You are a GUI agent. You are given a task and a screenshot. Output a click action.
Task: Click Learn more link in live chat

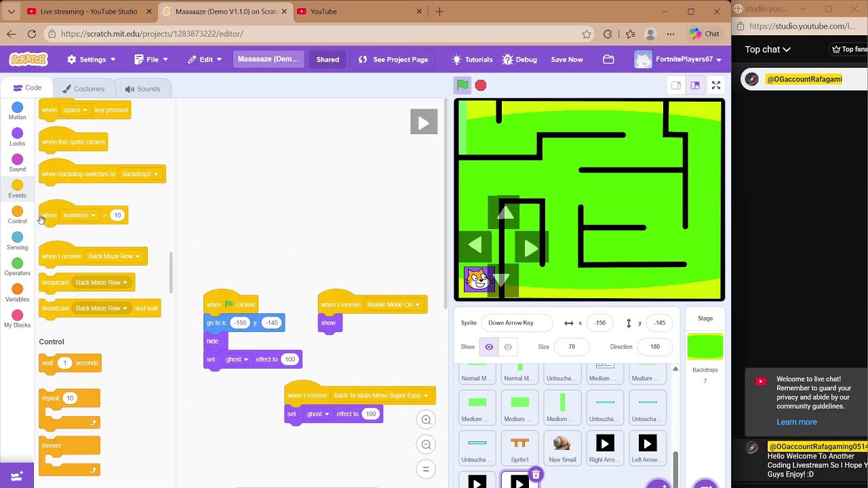797,422
